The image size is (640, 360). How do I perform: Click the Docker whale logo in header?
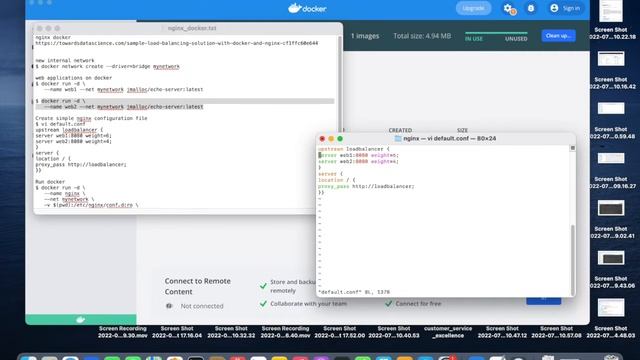(x=307, y=8)
